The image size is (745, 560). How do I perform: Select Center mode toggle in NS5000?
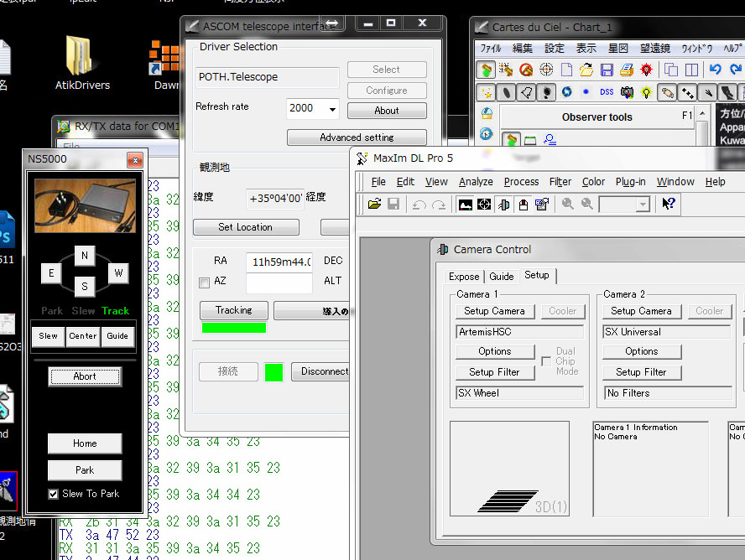[x=83, y=336]
